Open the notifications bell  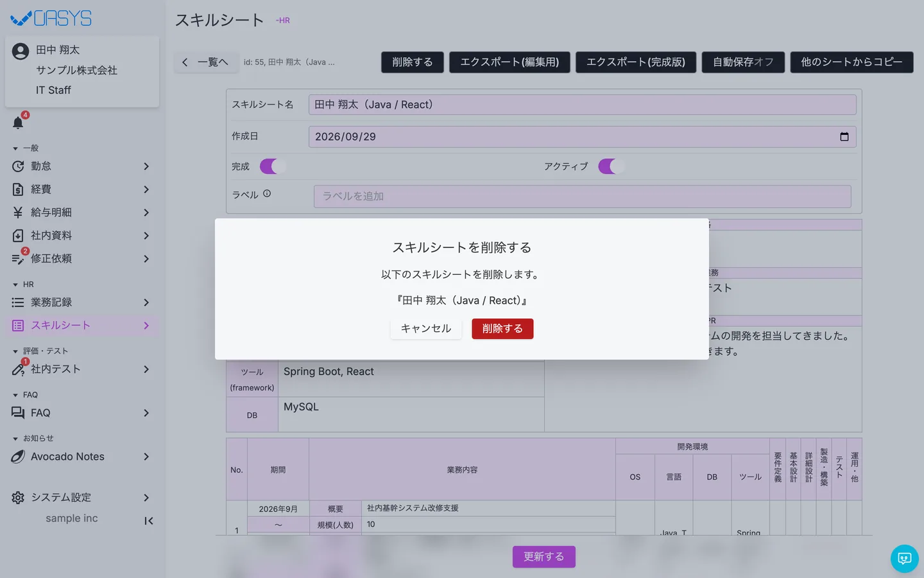click(x=18, y=123)
